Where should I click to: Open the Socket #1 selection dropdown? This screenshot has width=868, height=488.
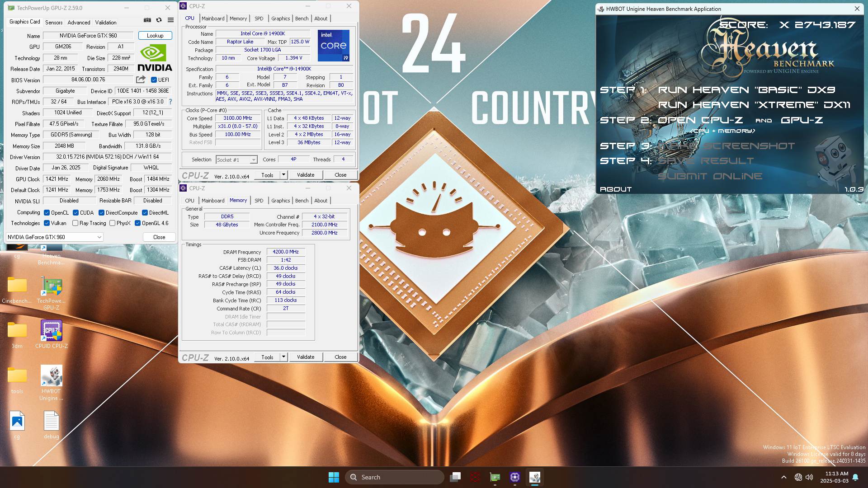[x=236, y=160]
